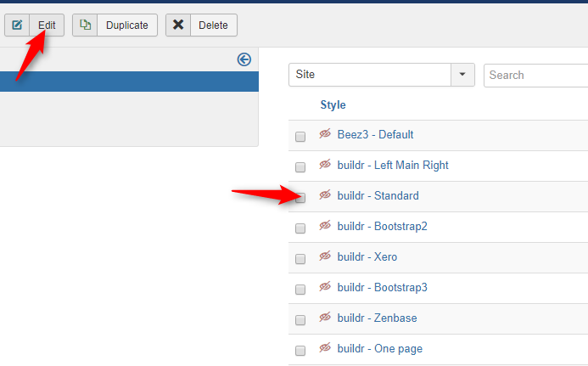Click the Duplicate button label

127,25
